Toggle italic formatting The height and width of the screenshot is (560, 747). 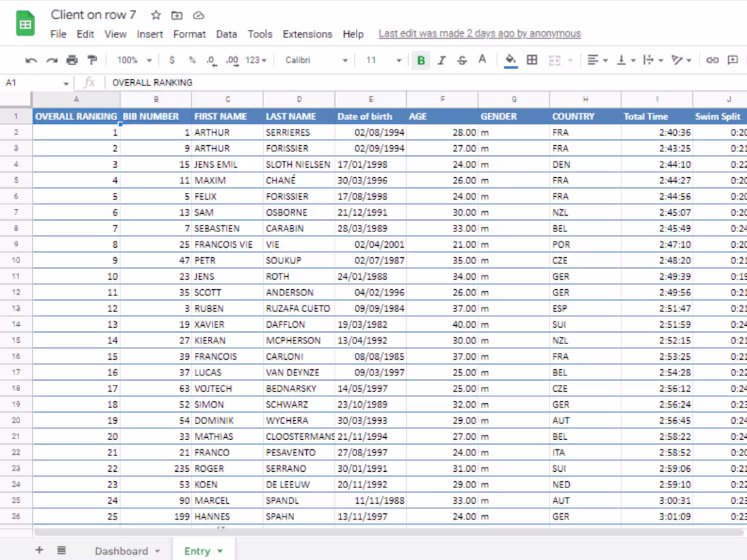point(441,60)
